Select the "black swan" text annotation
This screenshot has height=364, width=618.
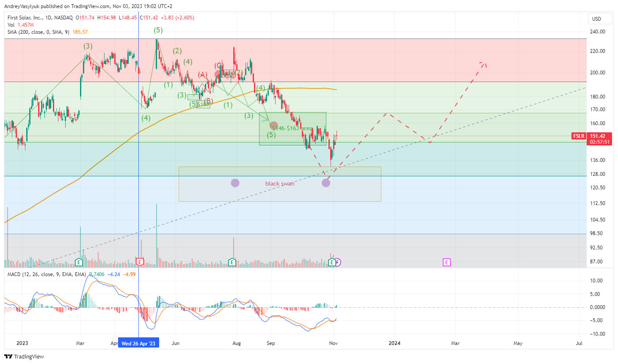[x=280, y=183]
